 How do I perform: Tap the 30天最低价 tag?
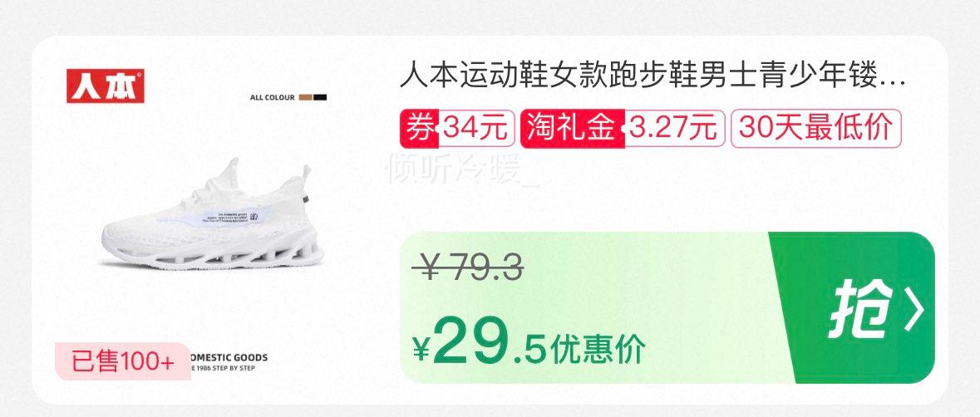pos(815,129)
